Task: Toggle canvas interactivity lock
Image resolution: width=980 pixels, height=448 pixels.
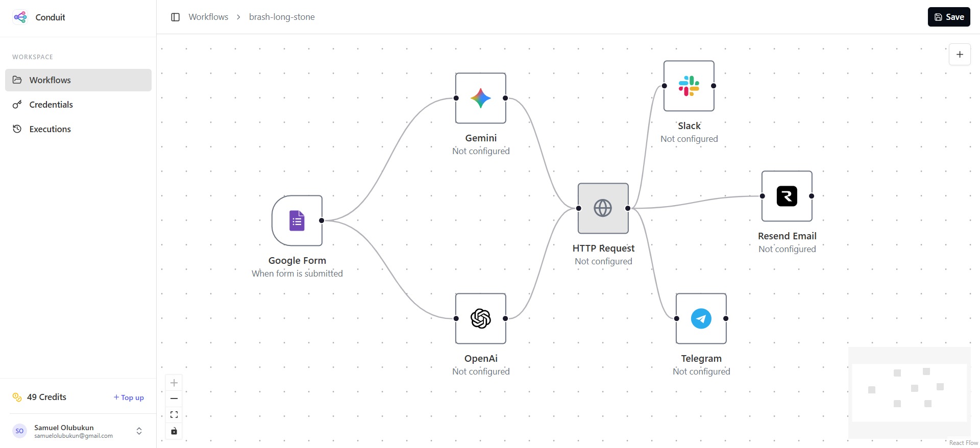Action: (174, 431)
